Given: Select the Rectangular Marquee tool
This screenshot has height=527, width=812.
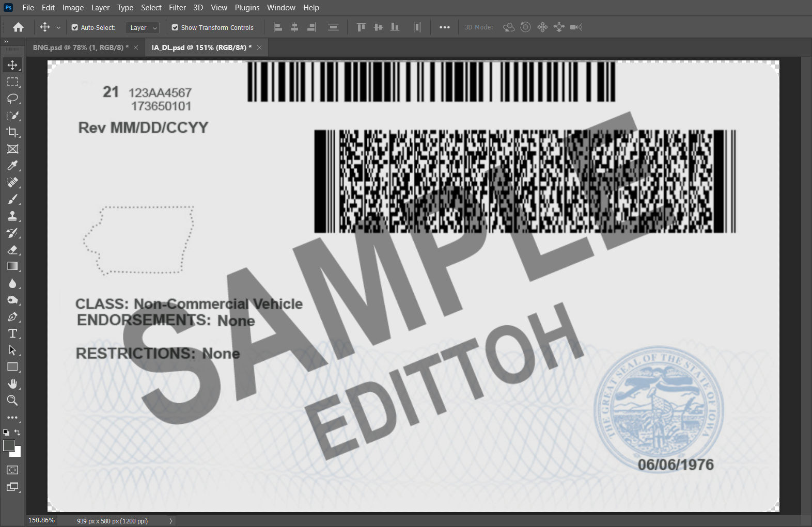Looking at the screenshot, I should [x=12, y=82].
